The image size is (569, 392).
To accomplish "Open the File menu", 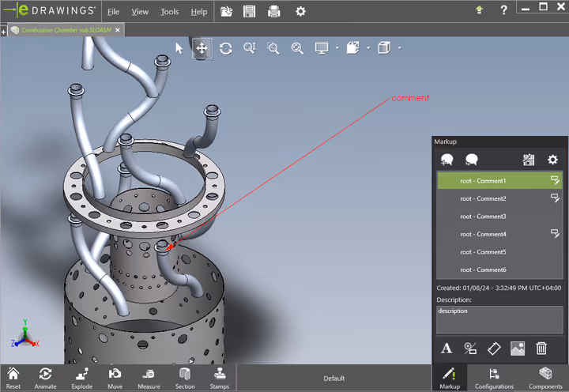I will (113, 12).
